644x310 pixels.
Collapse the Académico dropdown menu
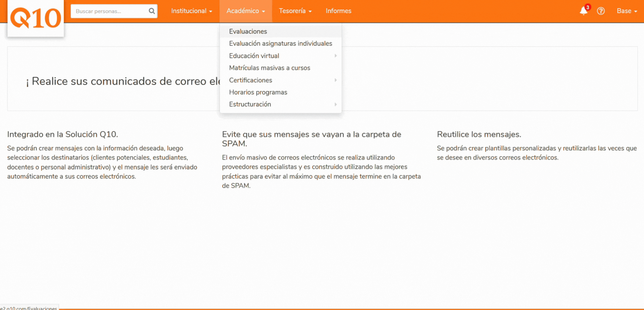[246, 11]
